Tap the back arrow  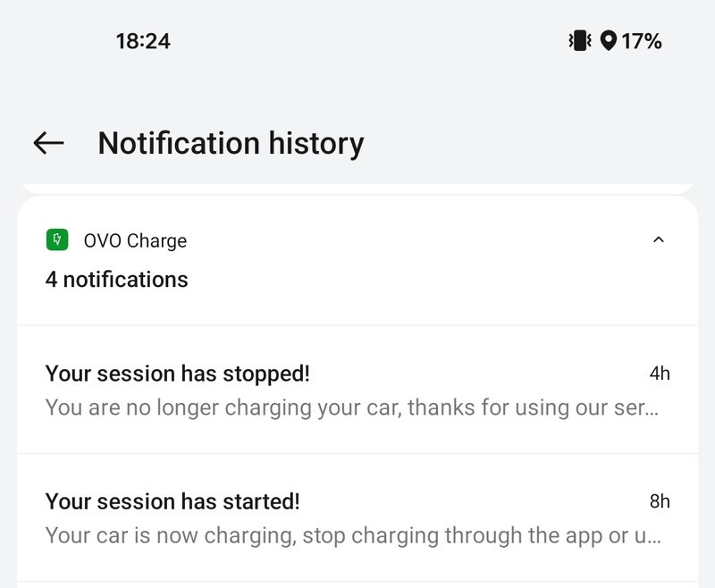tap(48, 143)
